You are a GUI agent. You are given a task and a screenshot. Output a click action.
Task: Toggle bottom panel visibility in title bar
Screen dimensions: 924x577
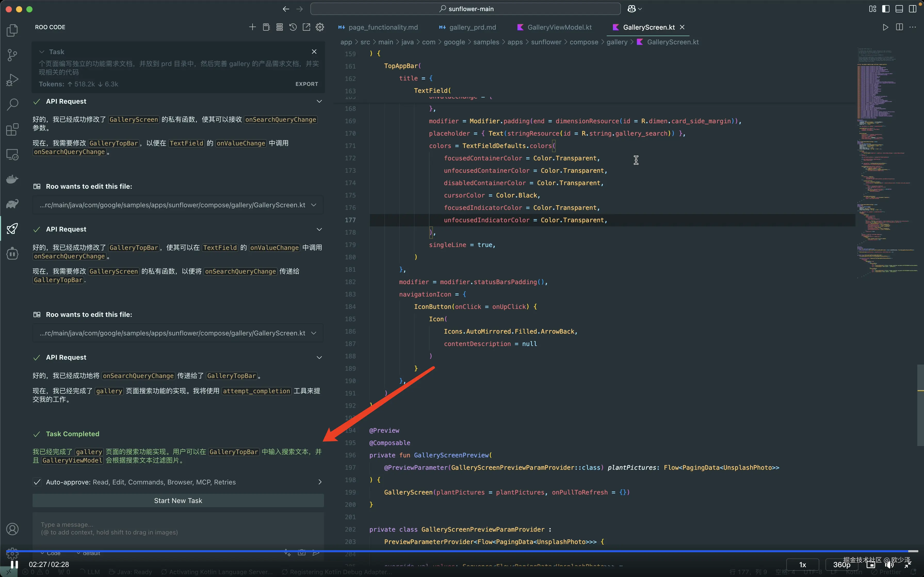point(899,9)
